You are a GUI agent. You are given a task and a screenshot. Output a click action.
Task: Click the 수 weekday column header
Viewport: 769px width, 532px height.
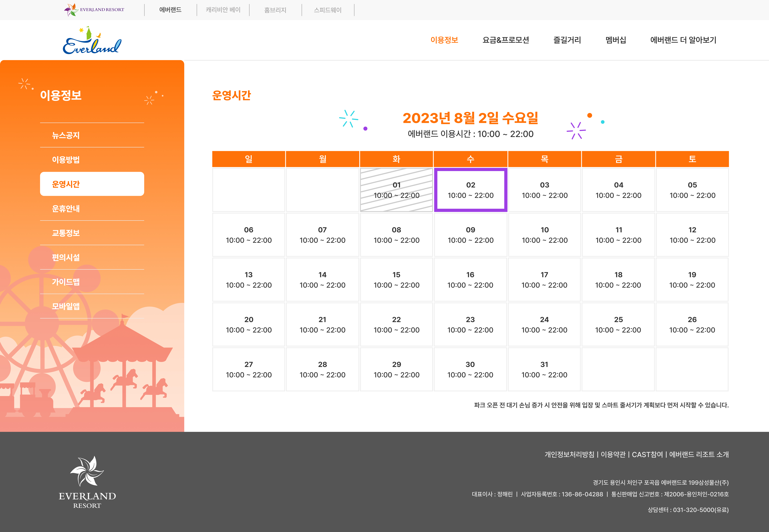[471, 159]
